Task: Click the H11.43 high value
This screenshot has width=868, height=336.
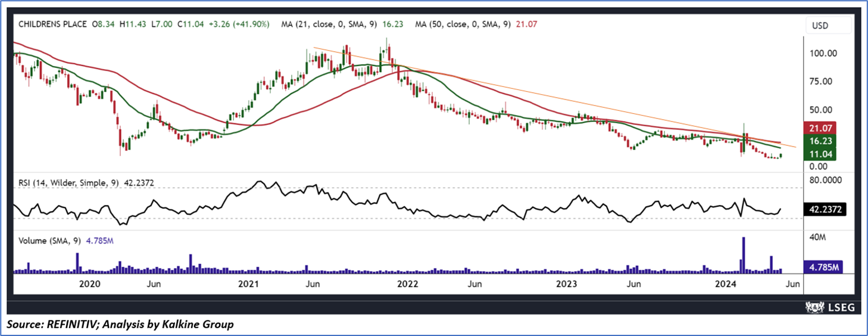Action: [132, 24]
